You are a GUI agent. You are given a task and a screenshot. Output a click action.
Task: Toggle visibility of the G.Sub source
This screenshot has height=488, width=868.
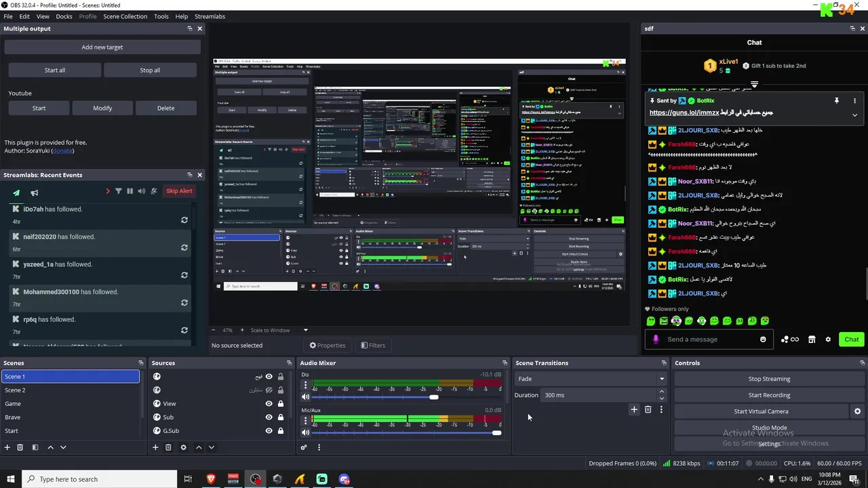[269, 431]
